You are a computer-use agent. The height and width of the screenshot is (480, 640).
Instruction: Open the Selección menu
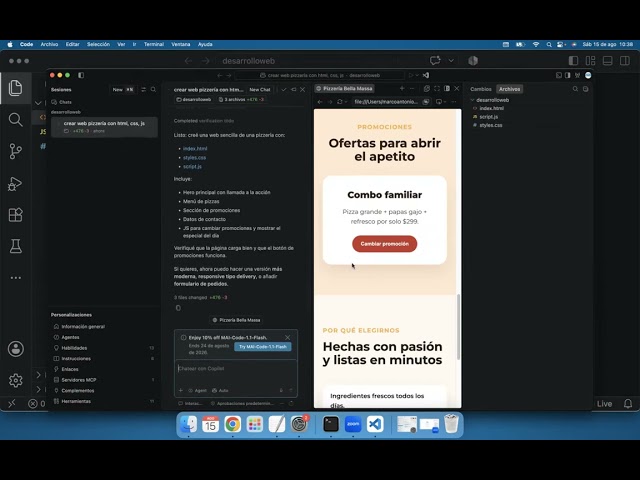(x=98, y=44)
